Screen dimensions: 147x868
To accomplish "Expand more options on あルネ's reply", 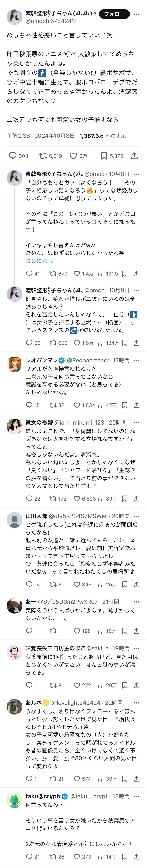I will point(136,703).
